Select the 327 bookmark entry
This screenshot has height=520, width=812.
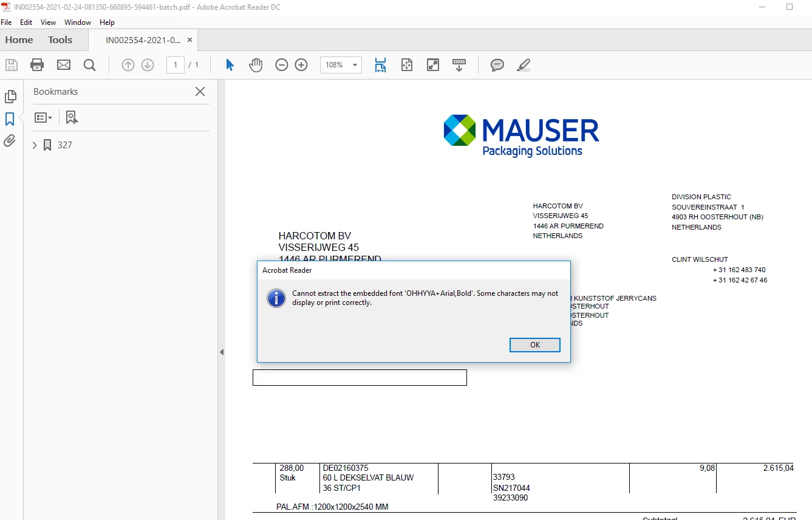[65, 145]
